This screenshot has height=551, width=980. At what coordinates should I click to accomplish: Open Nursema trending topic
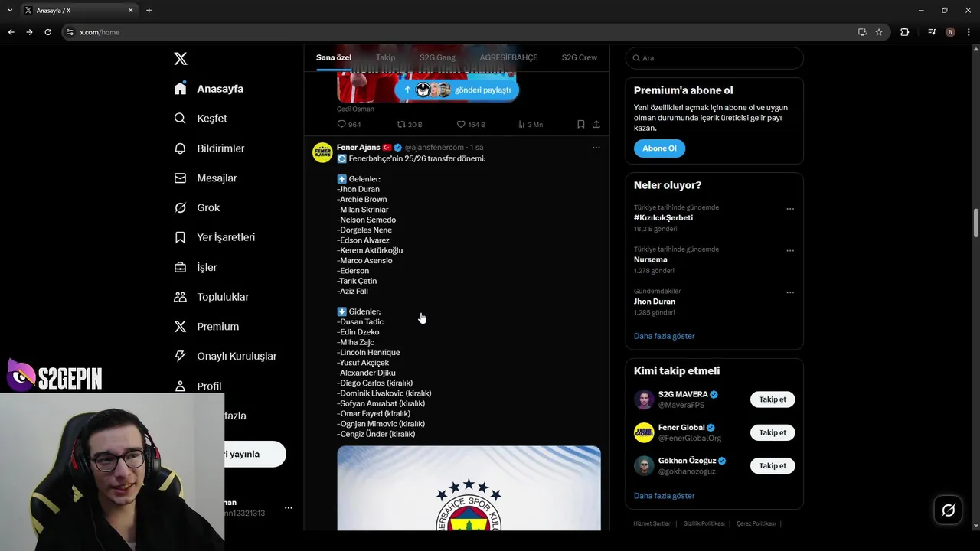pos(650,259)
